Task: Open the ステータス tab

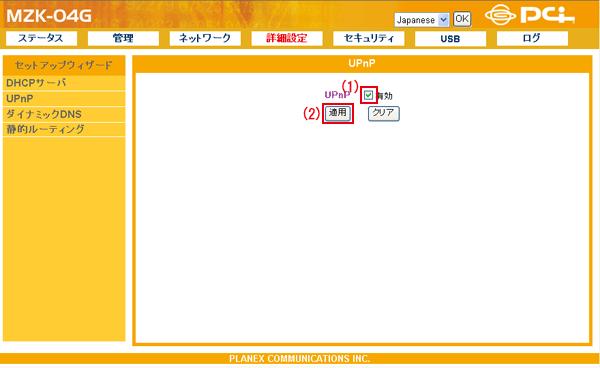Action: pyautogui.click(x=41, y=38)
